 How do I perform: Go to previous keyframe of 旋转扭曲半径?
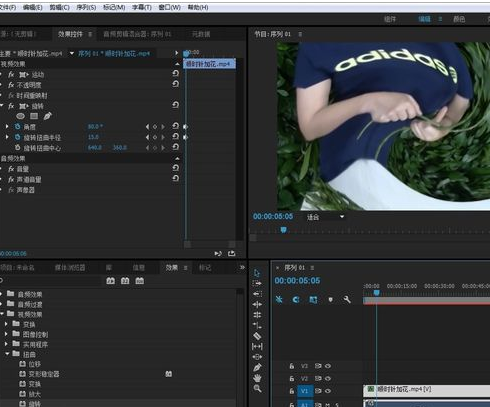147,137
